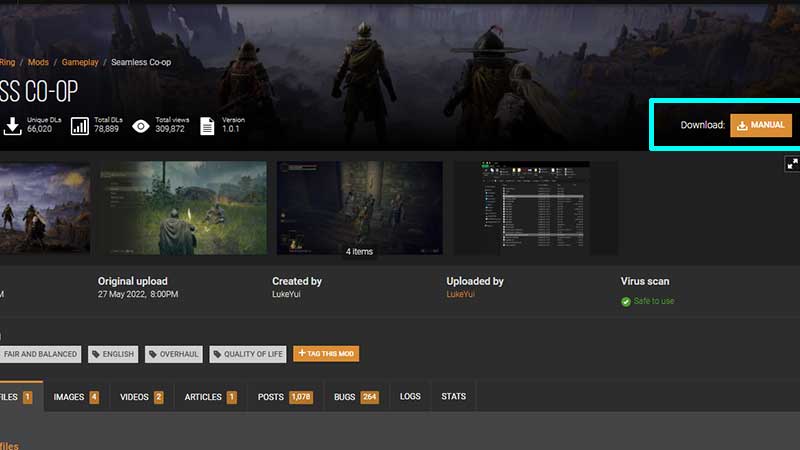
Task: Open the Bugs tab
Action: [x=355, y=397]
